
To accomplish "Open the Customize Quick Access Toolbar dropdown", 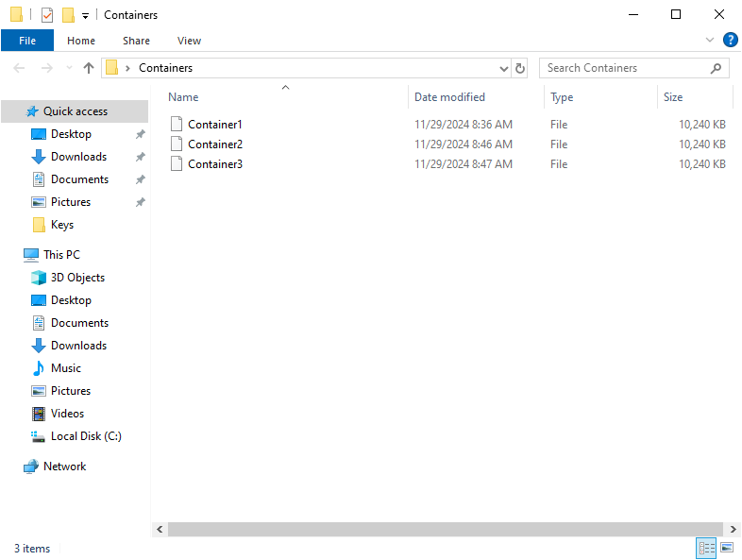I will [85, 16].
